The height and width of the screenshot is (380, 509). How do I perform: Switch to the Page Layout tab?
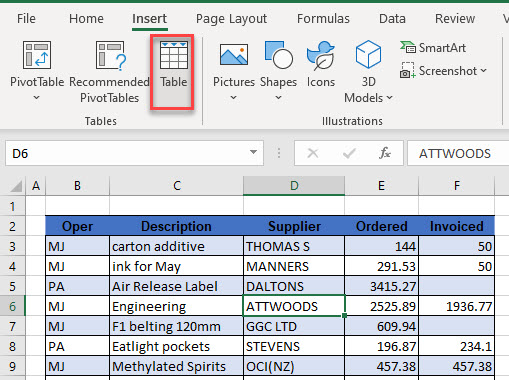coord(231,19)
